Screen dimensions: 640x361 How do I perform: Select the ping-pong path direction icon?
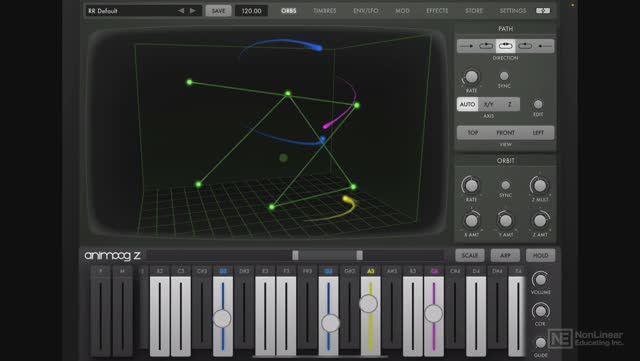point(505,46)
